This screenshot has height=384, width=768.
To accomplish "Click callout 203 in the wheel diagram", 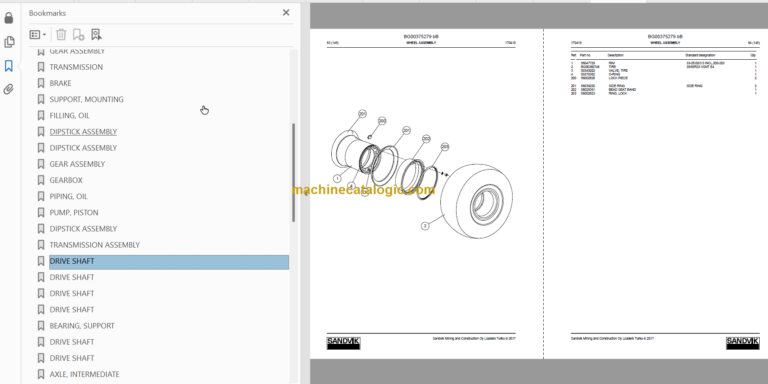I will (x=445, y=146).
